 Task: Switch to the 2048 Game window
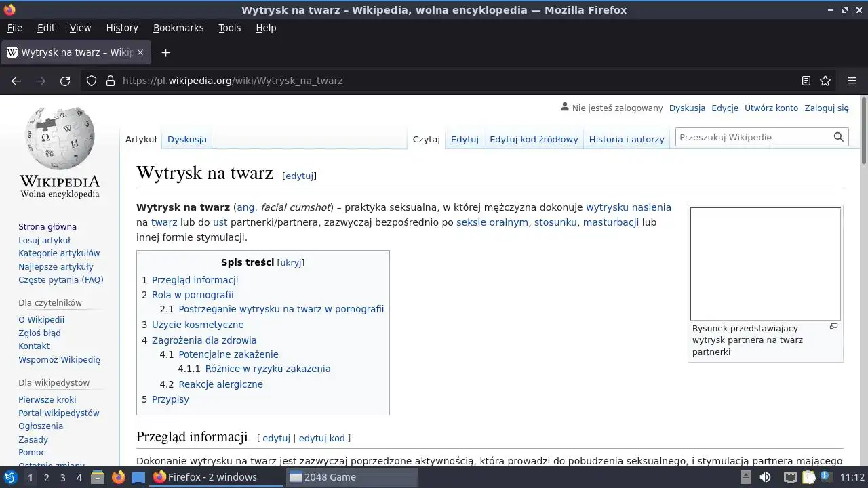coord(351,477)
